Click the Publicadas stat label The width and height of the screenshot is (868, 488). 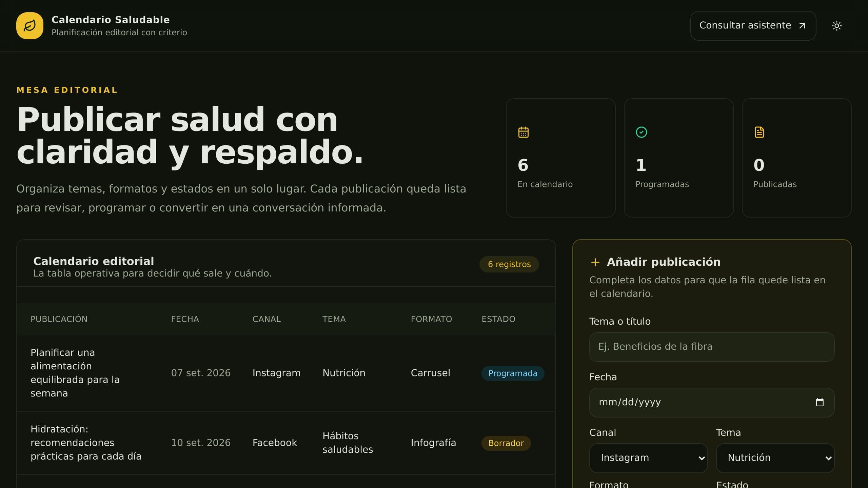(x=775, y=184)
